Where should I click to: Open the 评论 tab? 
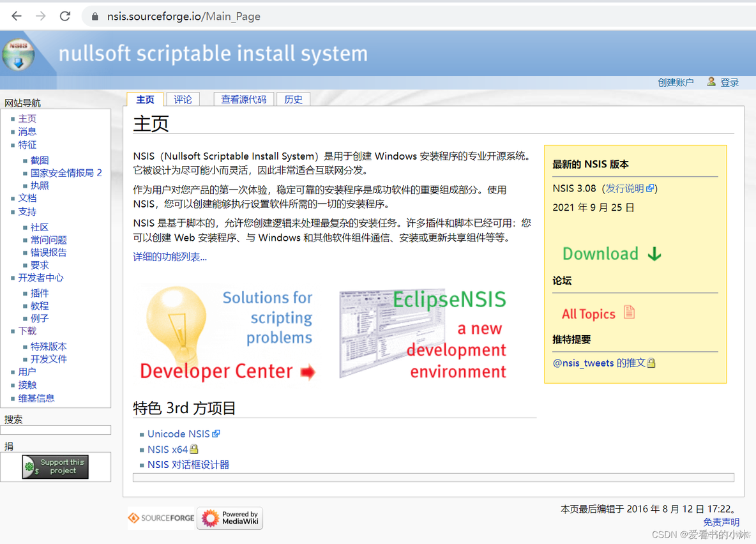(x=183, y=100)
